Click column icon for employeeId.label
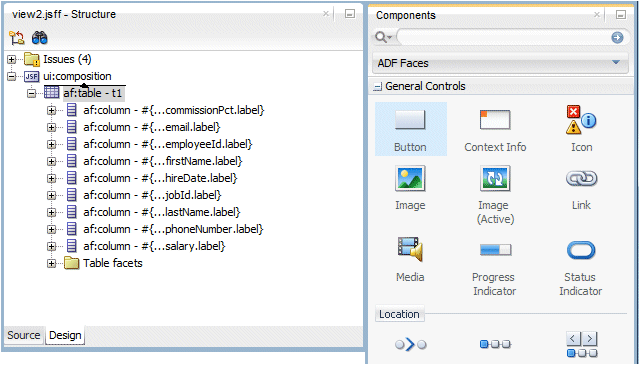This screenshot has height=365, width=640. pos(71,144)
